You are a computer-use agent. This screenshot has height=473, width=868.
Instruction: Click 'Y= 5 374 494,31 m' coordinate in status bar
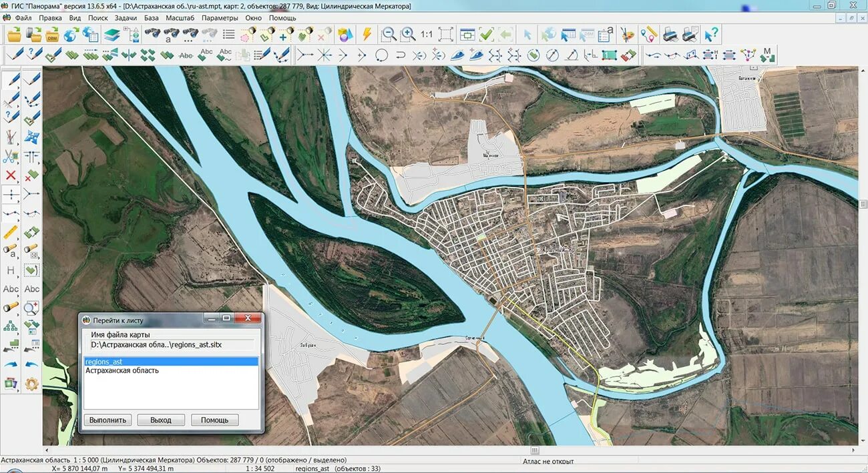pyautogui.click(x=147, y=469)
